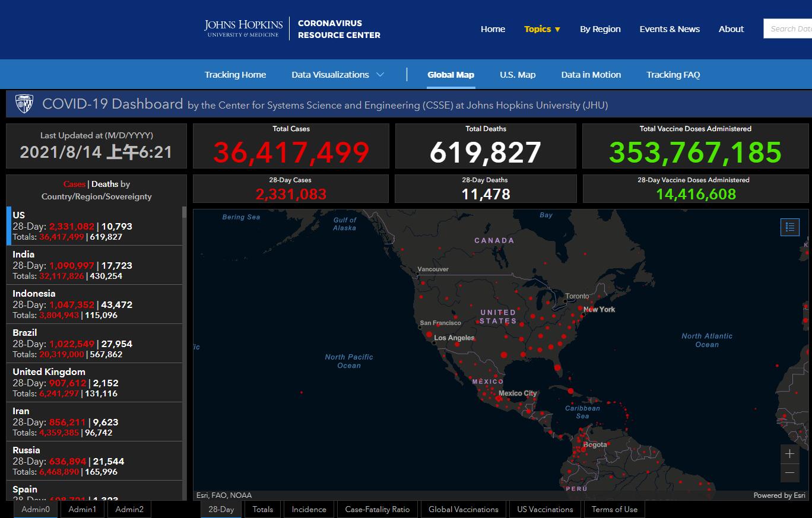Switch to the Admin2 tab
The width and height of the screenshot is (812, 518).
pyautogui.click(x=129, y=509)
